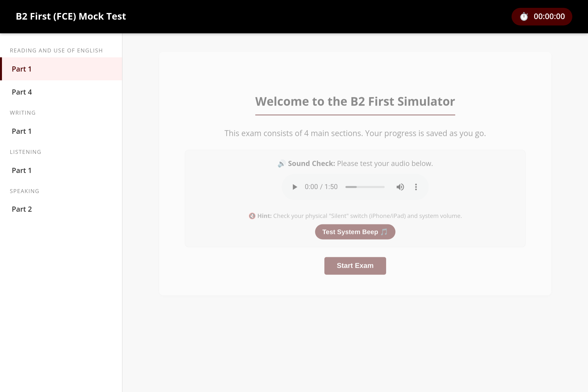Click the Reading and Use of English heading
The image size is (588, 392).
click(56, 50)
